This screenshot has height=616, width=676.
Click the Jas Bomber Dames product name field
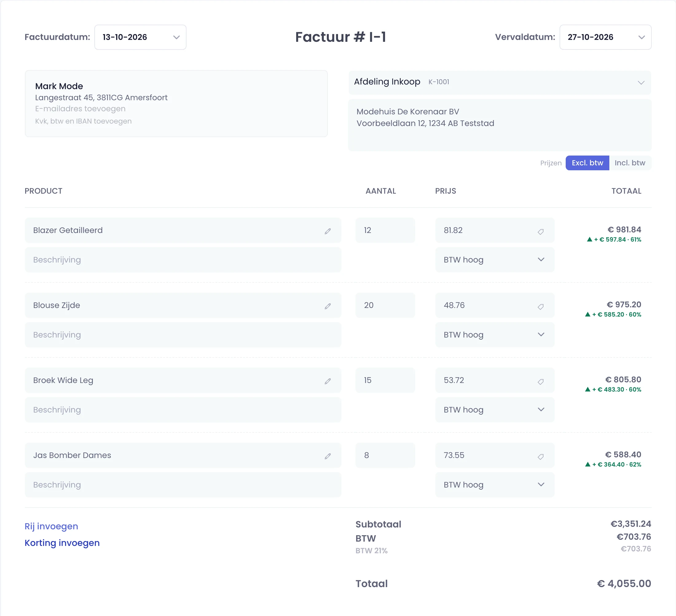coord(183,455)
